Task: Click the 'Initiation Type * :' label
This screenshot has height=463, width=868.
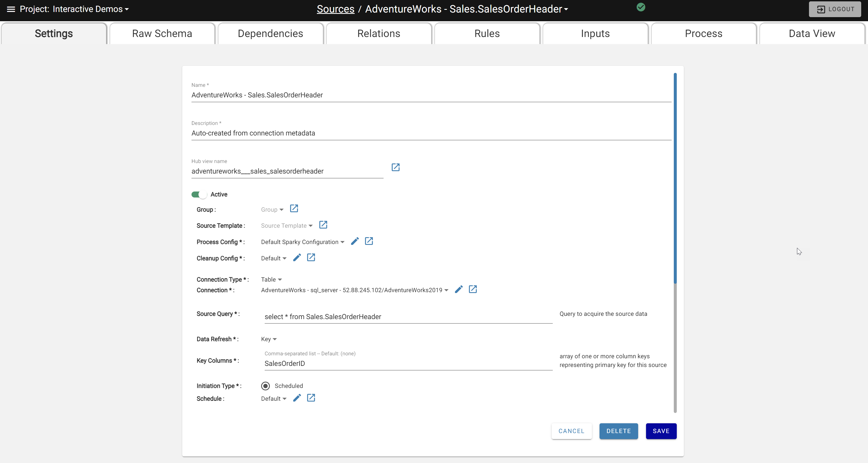Action: coord(219,386)
